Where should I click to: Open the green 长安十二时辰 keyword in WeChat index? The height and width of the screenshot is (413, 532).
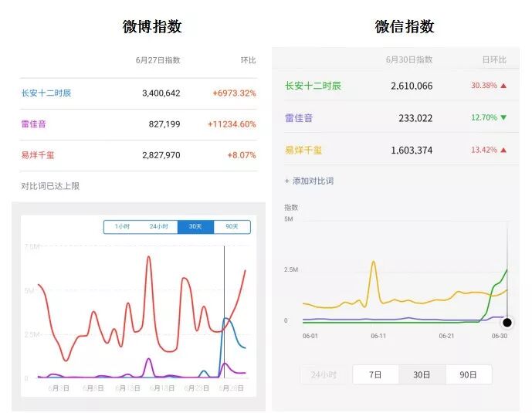[313, 86]
